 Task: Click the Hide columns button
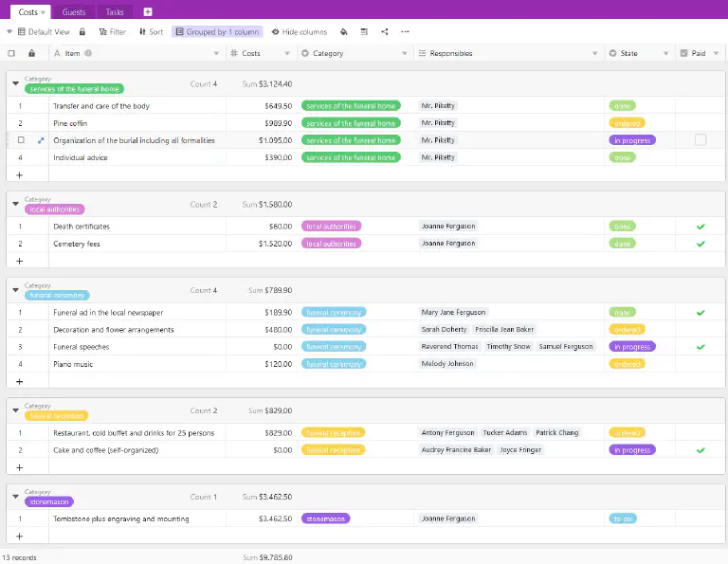(x=300, y=32)
